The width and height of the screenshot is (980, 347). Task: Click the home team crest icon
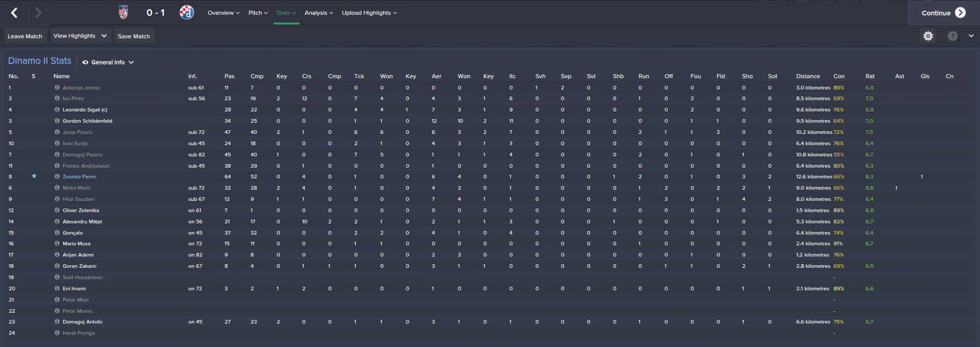123,13
